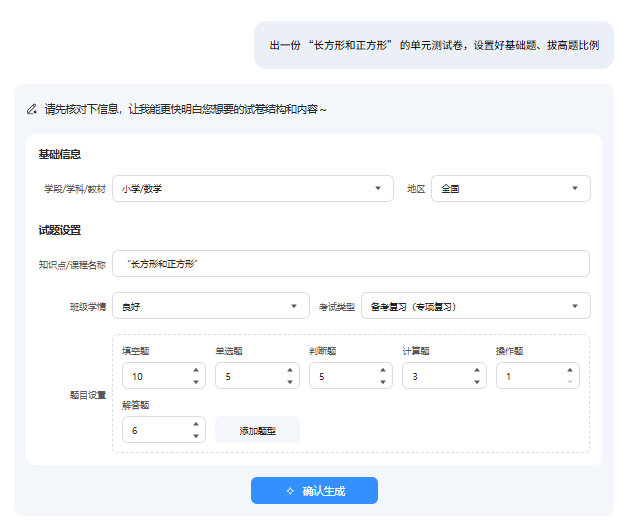Click the 题目设置 label
Image resolution: width=638 pixels, height=529 pixels.
(88, 395)
